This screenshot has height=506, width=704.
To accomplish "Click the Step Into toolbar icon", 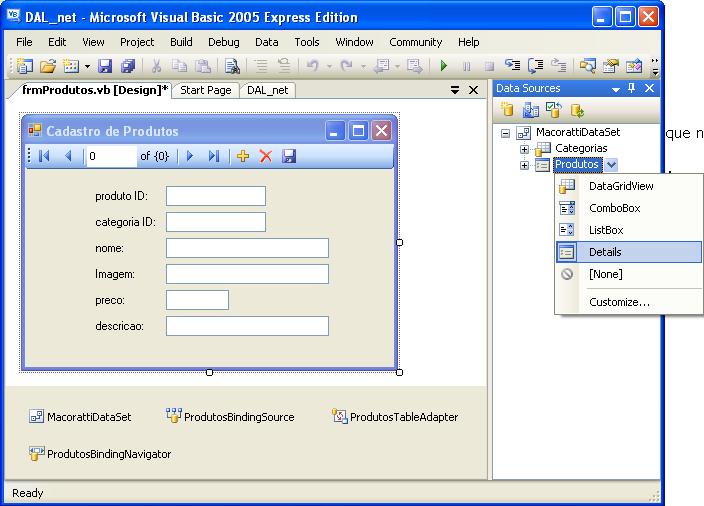I will click(512, 66).
